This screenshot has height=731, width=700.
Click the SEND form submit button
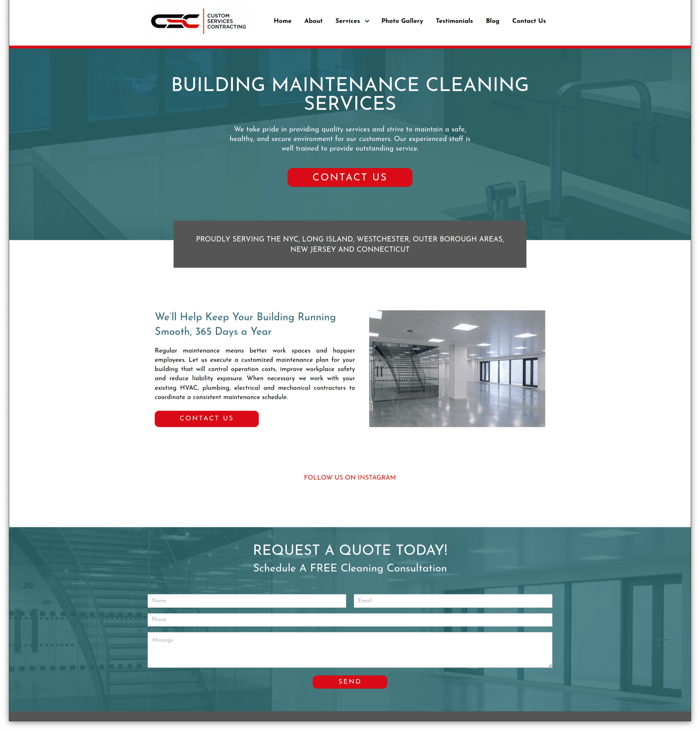coord(350,681)
